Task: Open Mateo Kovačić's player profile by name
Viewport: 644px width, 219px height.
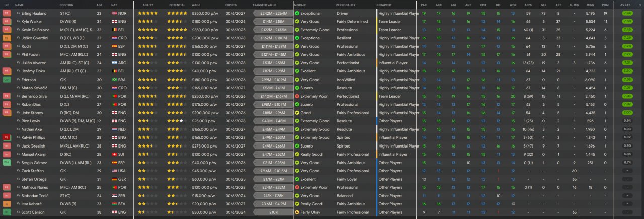Action: tap(34, 88)
